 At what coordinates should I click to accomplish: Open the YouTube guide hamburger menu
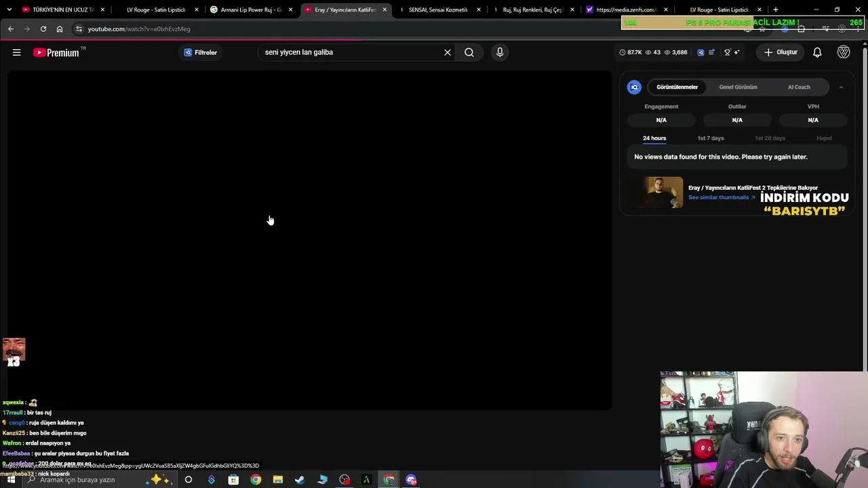(x=17, y=52)
